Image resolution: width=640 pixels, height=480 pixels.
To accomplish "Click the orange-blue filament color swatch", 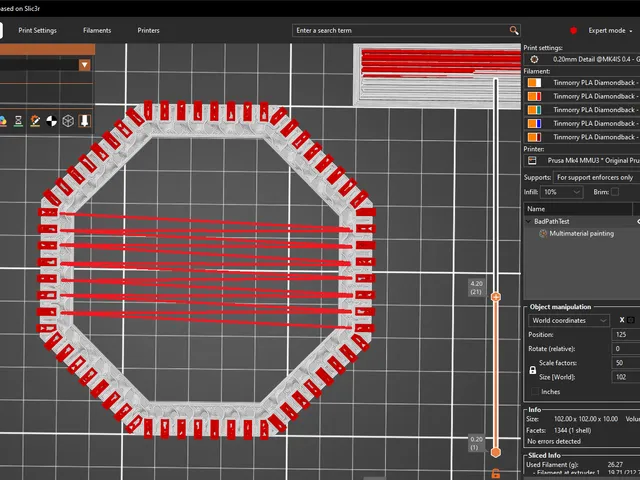I will click(534, 123).
